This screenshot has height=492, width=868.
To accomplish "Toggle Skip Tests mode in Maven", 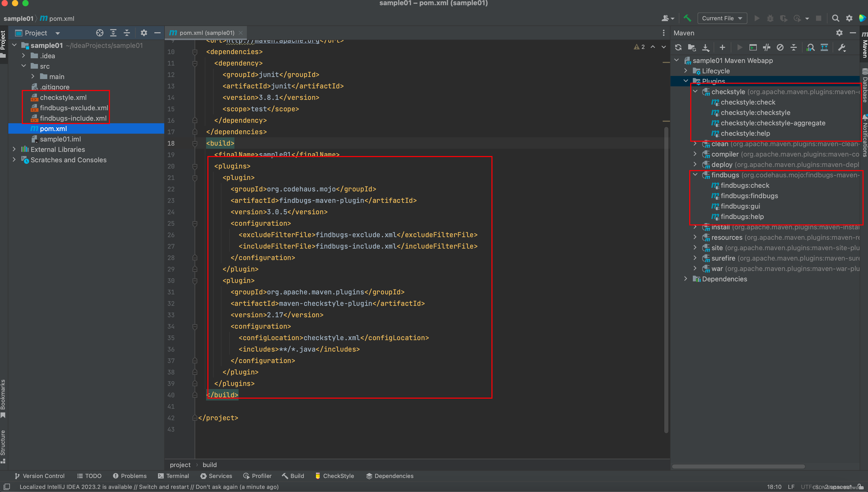I will (x=780, y=47).
